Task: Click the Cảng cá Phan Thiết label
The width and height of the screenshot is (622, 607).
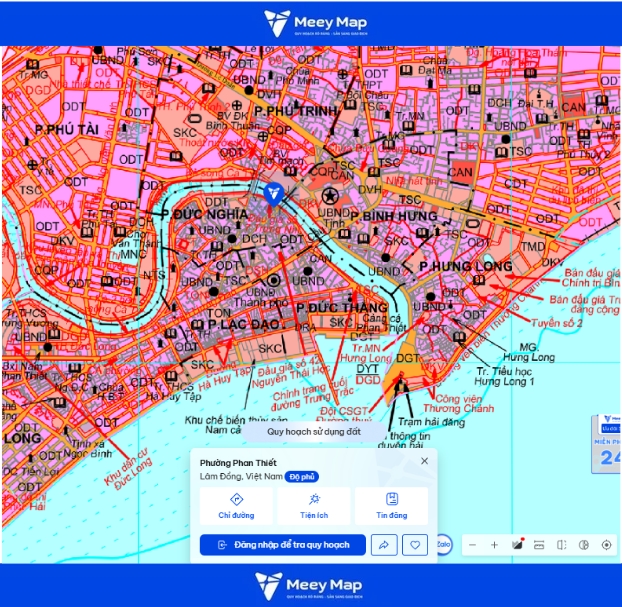Action: [x=381, y=323]
